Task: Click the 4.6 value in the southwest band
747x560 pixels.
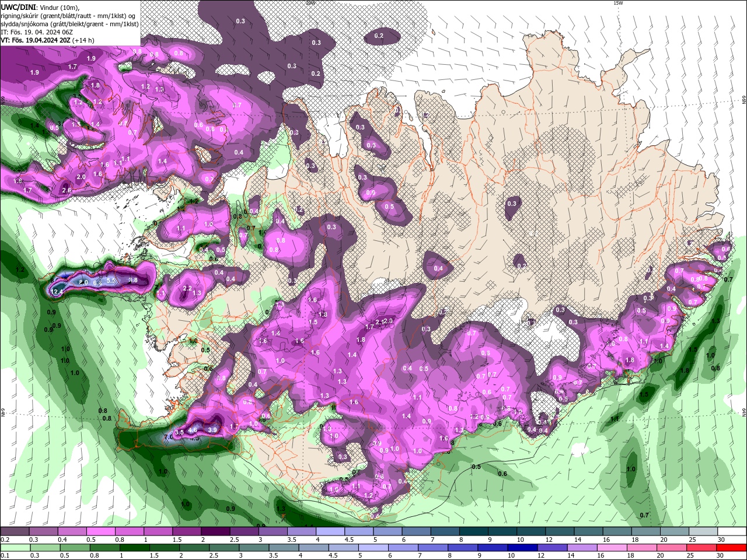Action: click(x=194, y=430)
